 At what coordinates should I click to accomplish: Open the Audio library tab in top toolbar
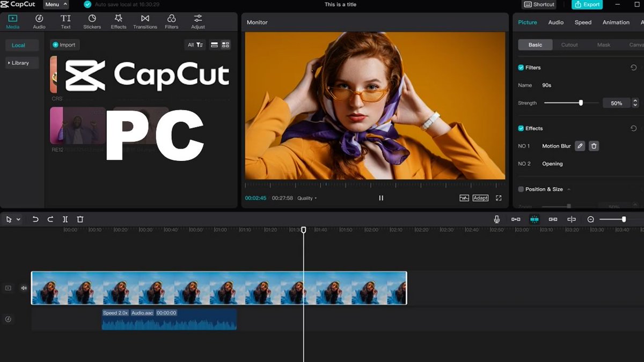pyautogui.click(x=39, y=21)
